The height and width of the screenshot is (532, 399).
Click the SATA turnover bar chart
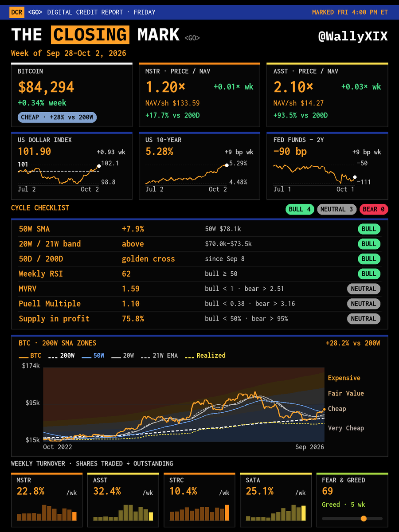[276, 512]
